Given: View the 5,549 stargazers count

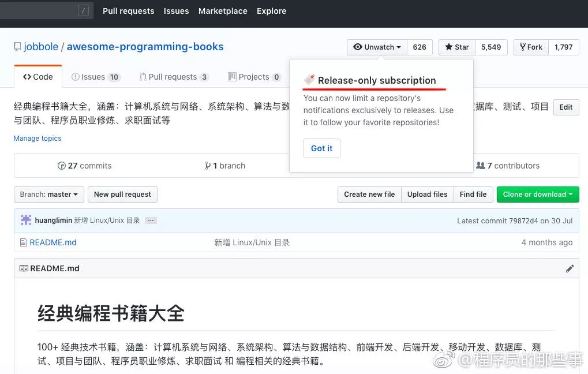Looking at the screenshot, I should tap(491, 47).
